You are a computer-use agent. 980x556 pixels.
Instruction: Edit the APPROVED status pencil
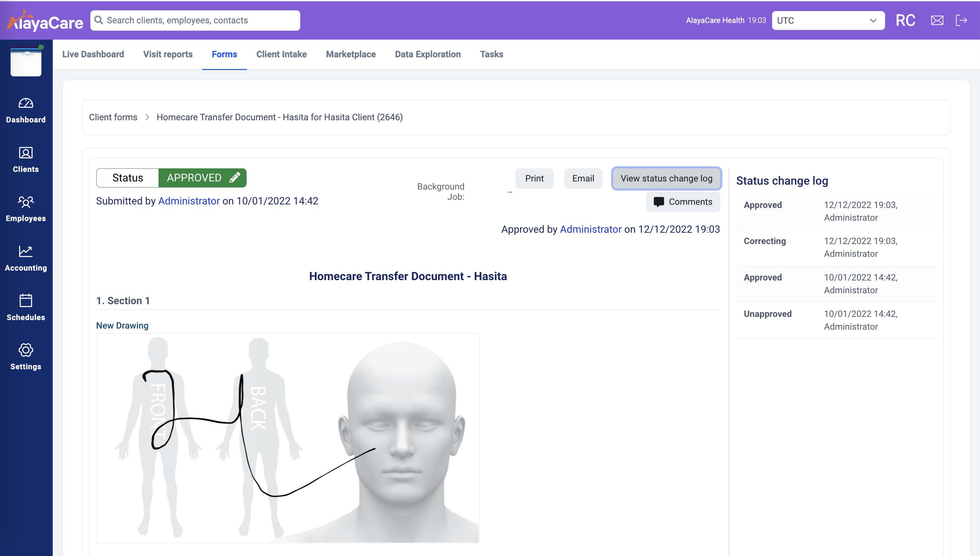pyautogui.click(x=235, y=178)
